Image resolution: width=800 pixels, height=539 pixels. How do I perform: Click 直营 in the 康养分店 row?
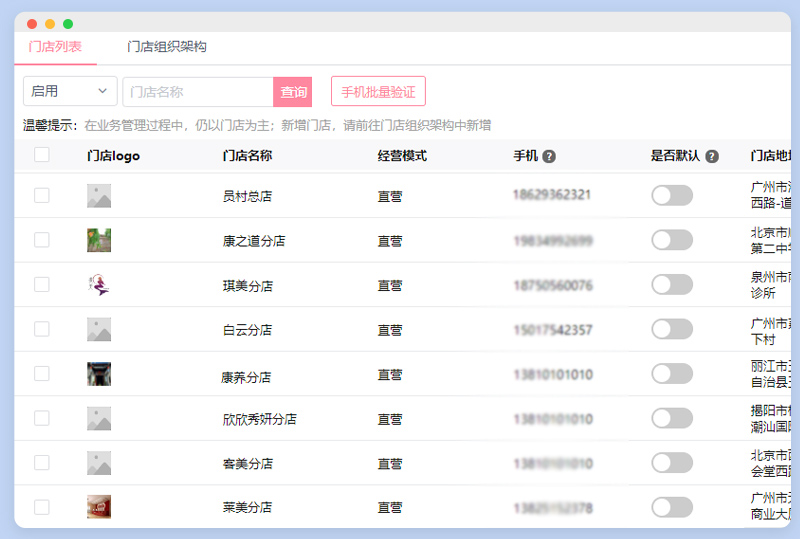pos(390,375)
